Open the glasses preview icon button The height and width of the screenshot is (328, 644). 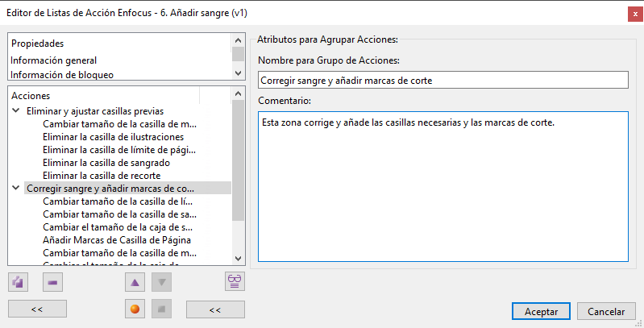(x=235, y=281)
